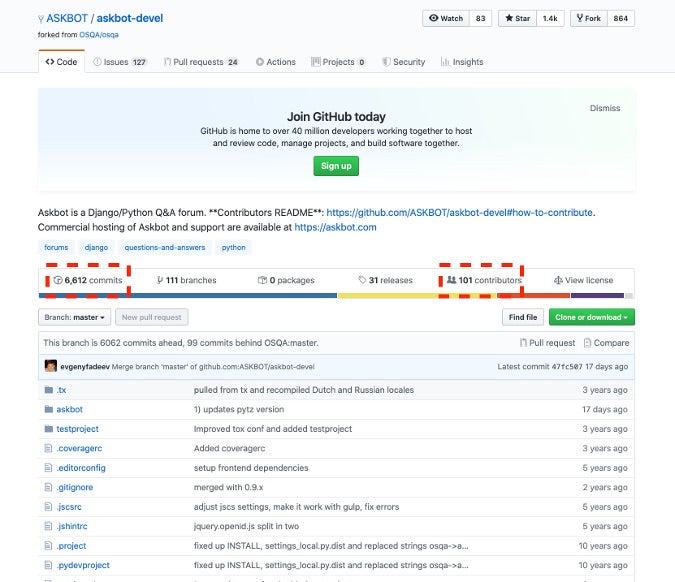View the 6,612 commits history

pos(88,280)
